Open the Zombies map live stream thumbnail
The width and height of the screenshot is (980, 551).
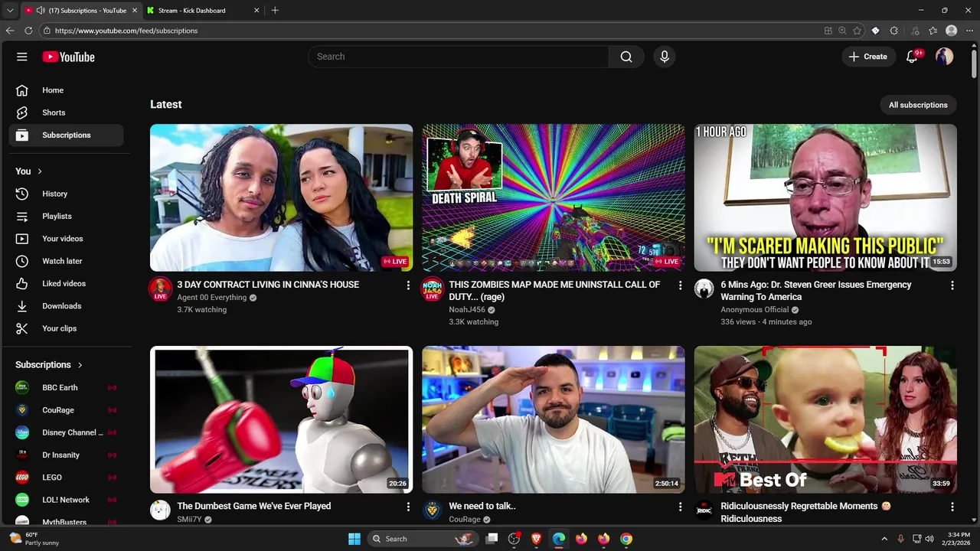(554, 197)
